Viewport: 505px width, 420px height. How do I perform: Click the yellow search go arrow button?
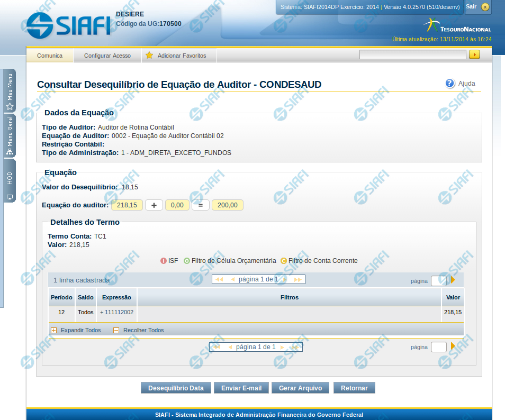pyautogui.click(x=474, y=54)
